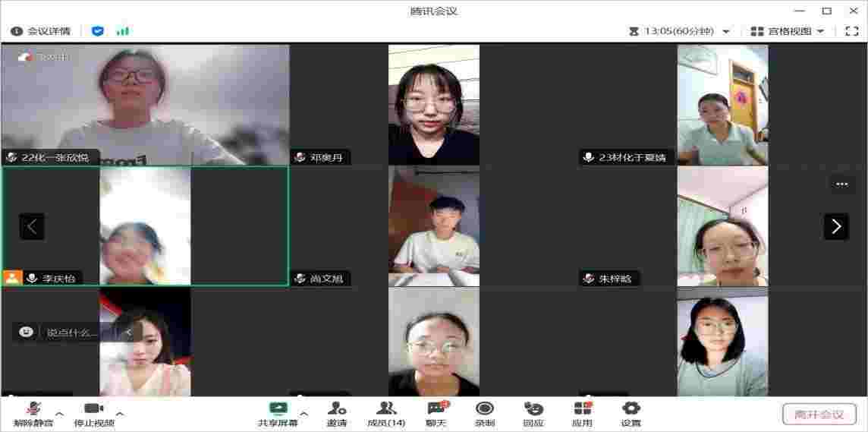Open 会议详情 meeting details
This screenshot has height=432, width=868.
coord(40,31)
